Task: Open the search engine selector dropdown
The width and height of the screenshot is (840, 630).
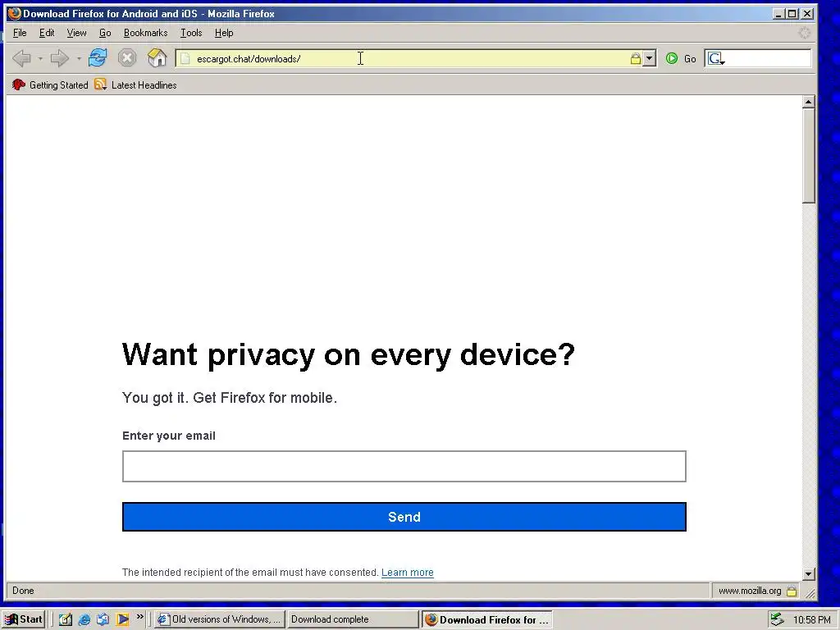Action: (716, 58)
